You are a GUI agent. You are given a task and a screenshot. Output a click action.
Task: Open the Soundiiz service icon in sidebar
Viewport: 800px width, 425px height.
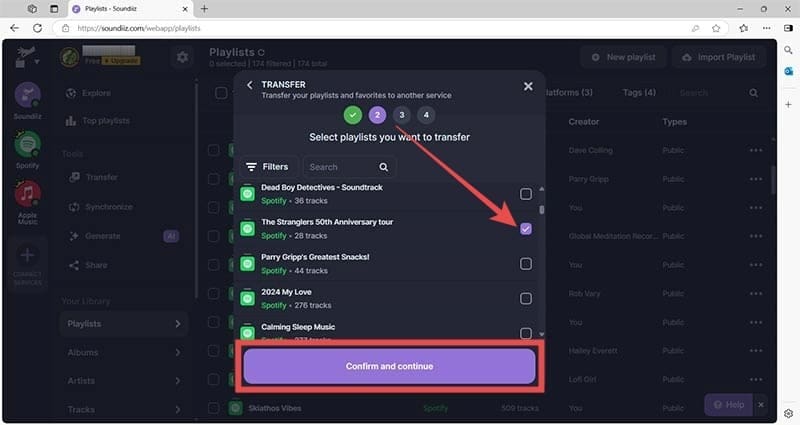28,95
